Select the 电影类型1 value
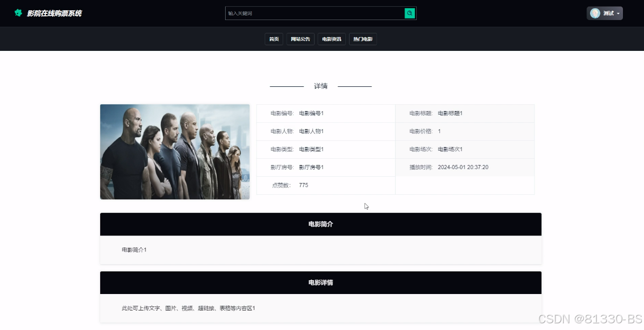644x330 pixels. pos(311,150)
